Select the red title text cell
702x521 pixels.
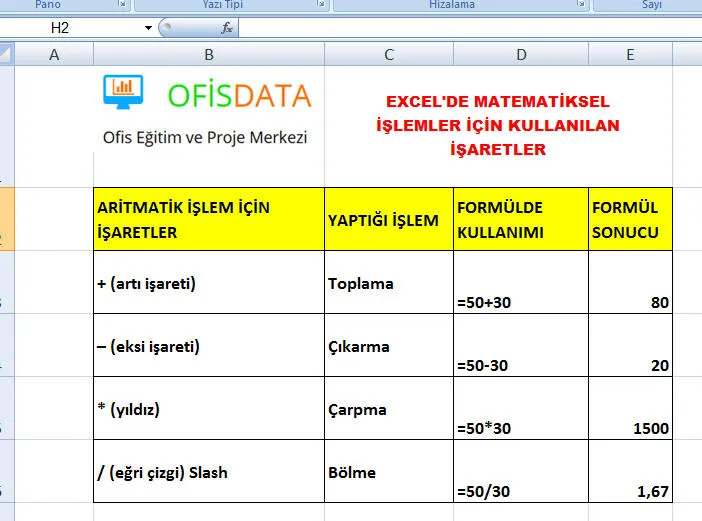[497, 126]
